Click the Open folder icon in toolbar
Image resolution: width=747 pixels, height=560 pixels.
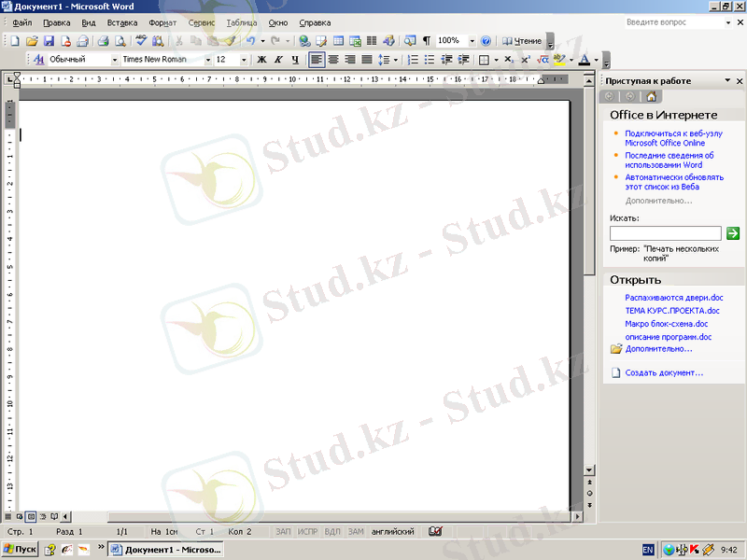coord(32,41)
